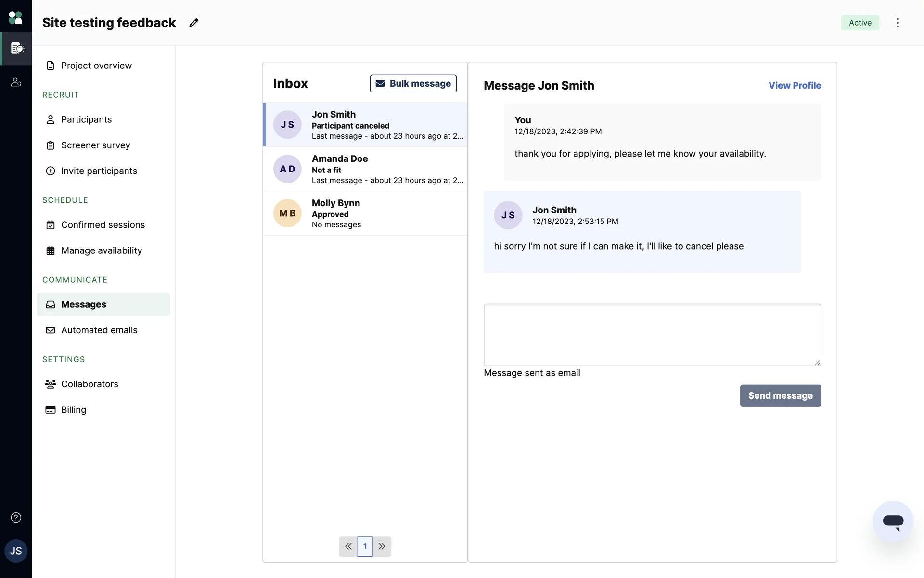Open Molly Bynn conversation

(365, 213)
